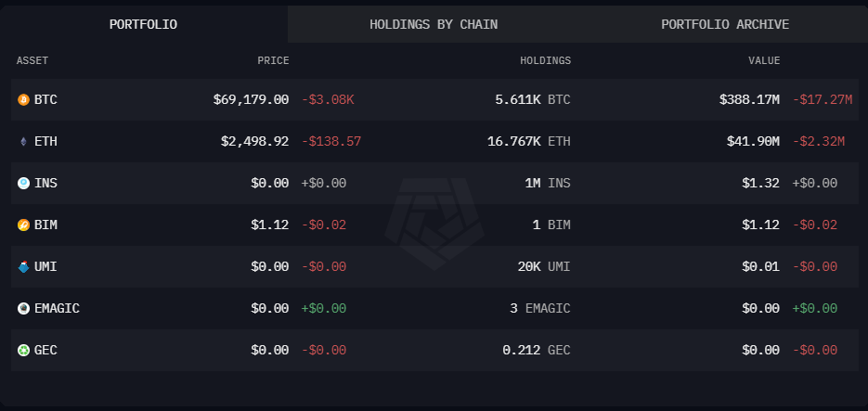Click the INS token icon
The width and height of the screenshot is (868, 411).
[23, 183]
